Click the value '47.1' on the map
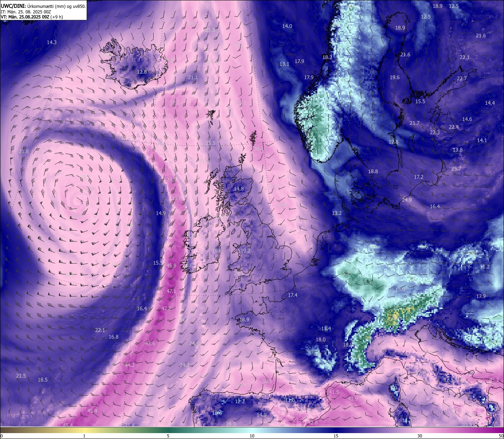 171,291
